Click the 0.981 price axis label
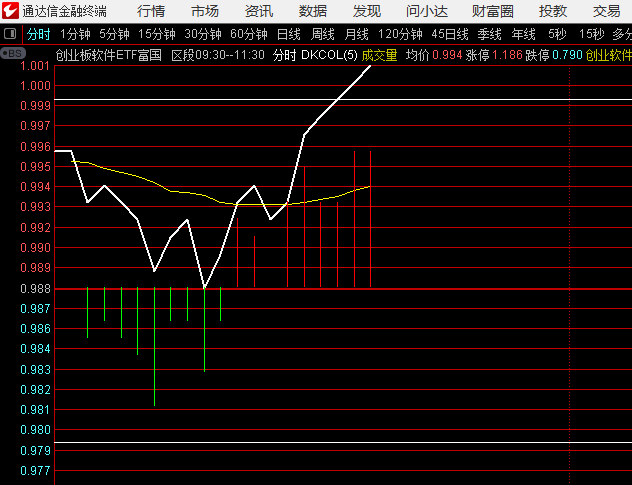632x485 pixels. [x=35, y=410]
